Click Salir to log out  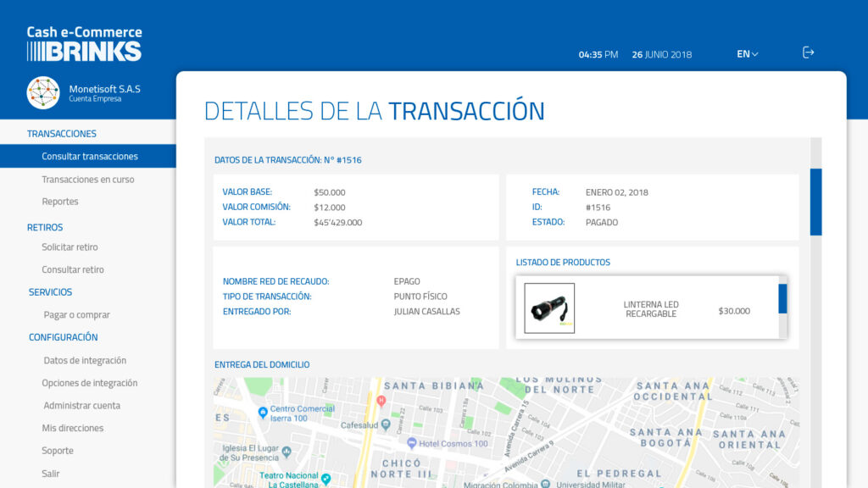coord(51,474)
